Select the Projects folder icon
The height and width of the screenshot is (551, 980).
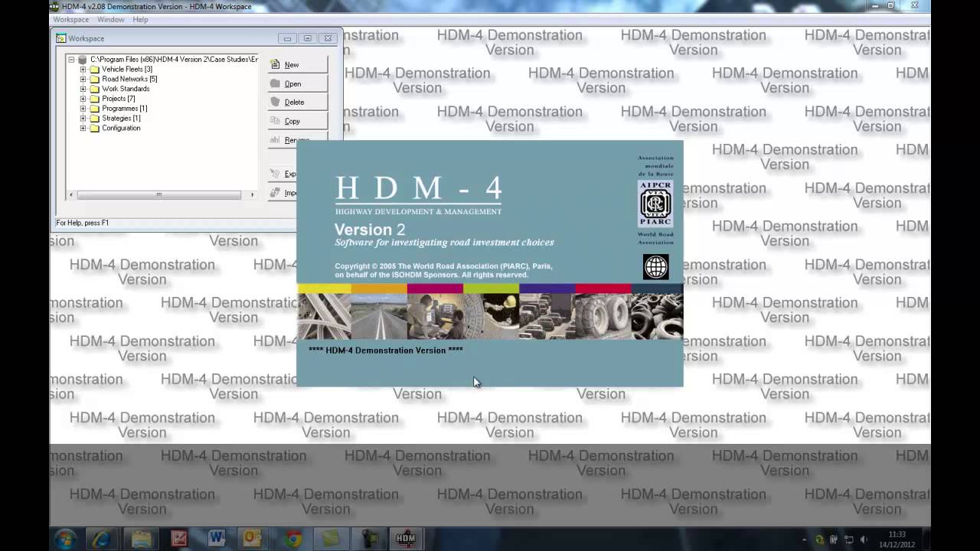[95, 99]
